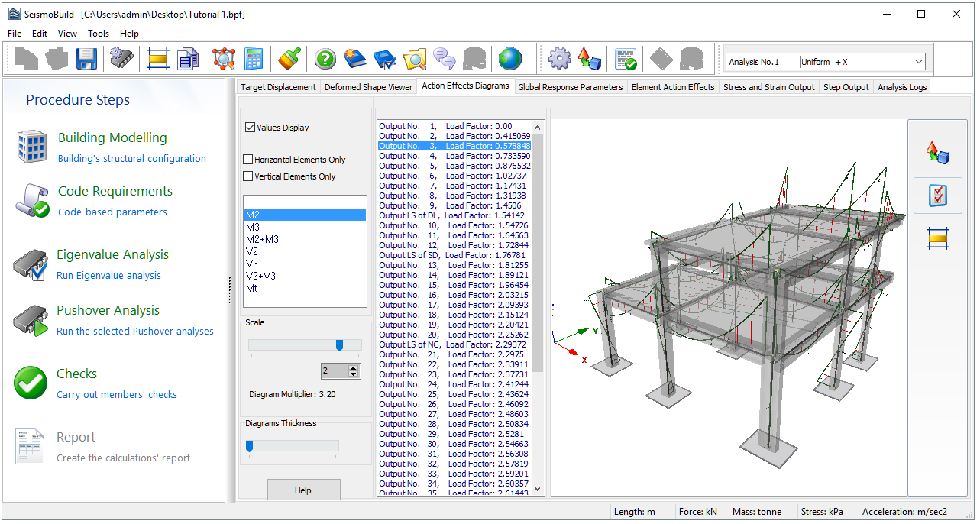Open the Run Eigenvalue analysis link
The image size is (980, 524).
tap(108, 276)
